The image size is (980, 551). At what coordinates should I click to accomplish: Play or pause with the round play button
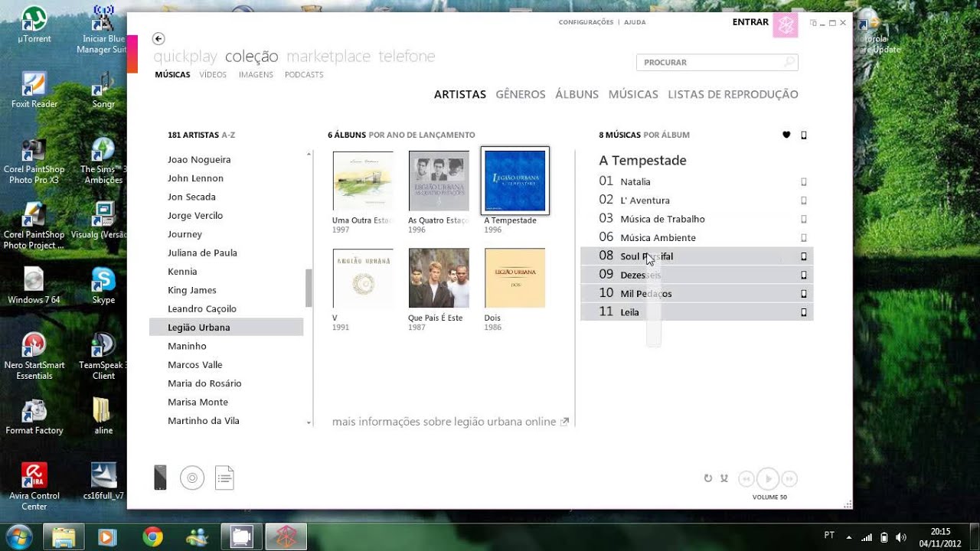point(768,479)
